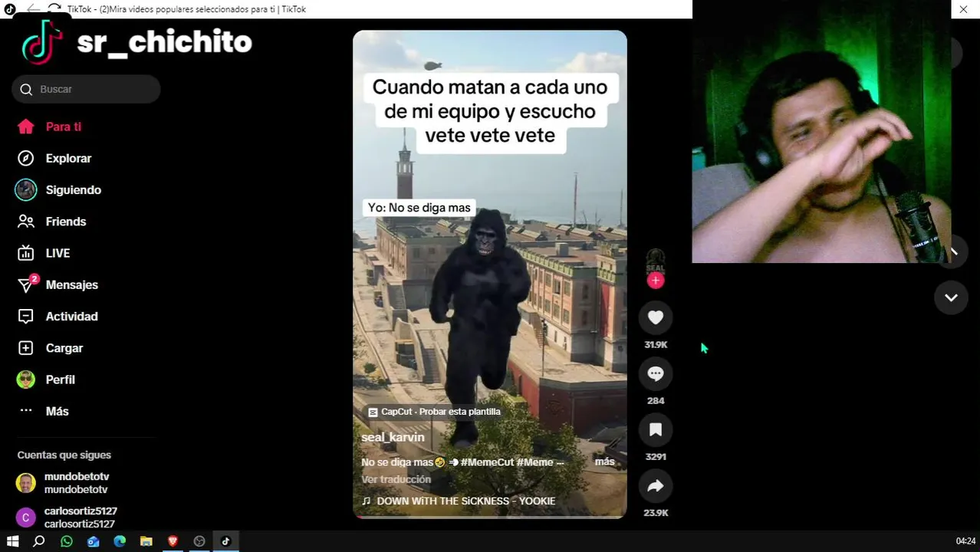Click the CapCut template icon

pos(373,412)
